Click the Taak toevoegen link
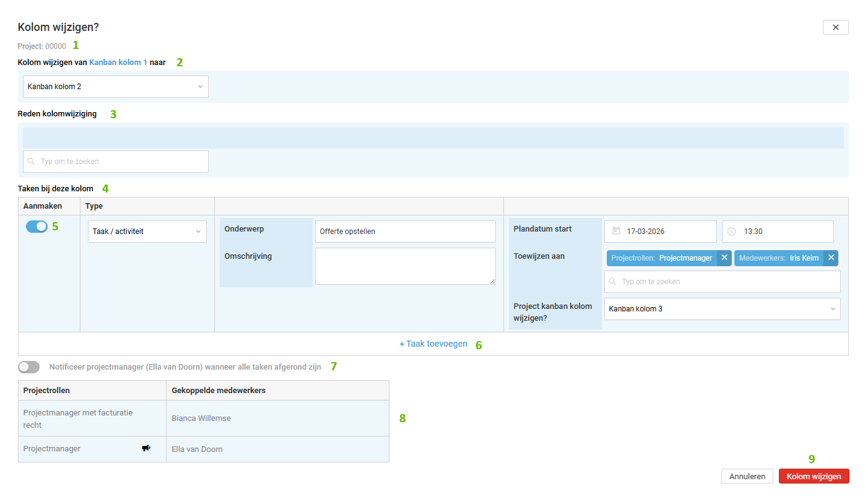This screenshot has width=868, height=499. pyautogui.click(x=433, y=344)
